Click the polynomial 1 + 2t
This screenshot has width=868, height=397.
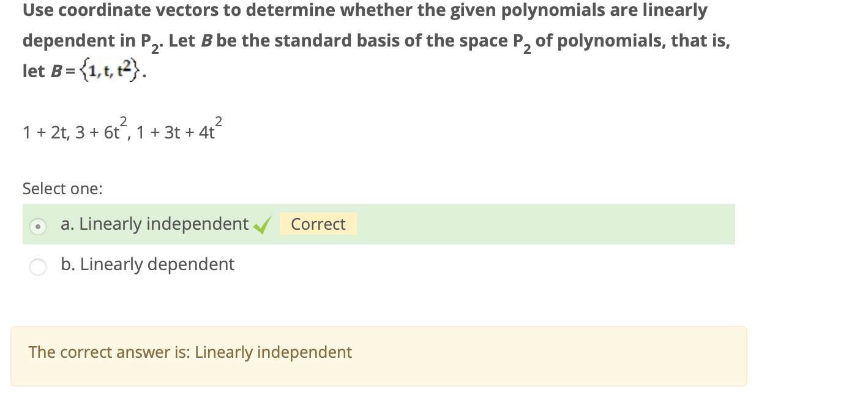tap(44, 131)
